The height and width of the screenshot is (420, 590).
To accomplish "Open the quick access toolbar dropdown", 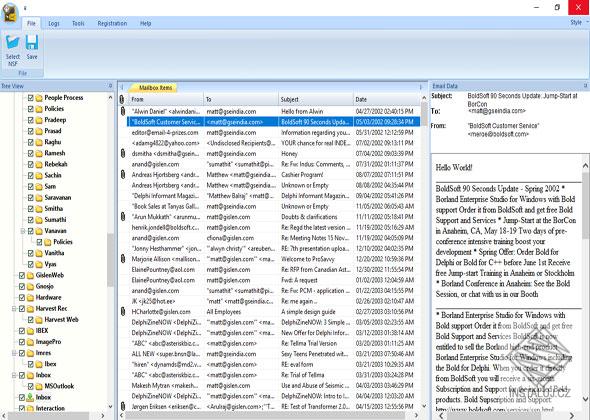I will (25, 8).
